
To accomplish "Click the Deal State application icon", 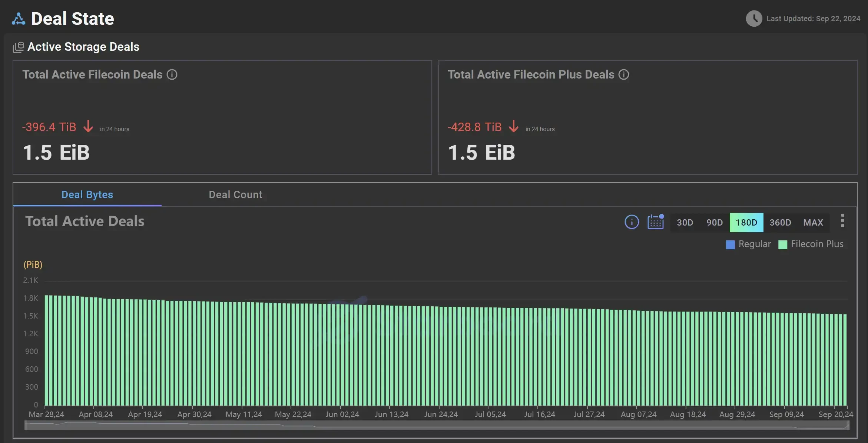I will 17,17.
